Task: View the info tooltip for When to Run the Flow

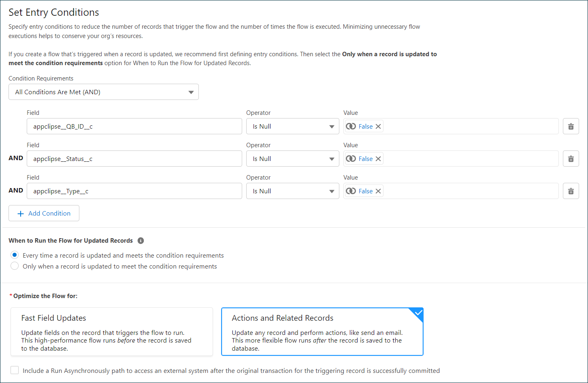Action: (141, 240)
